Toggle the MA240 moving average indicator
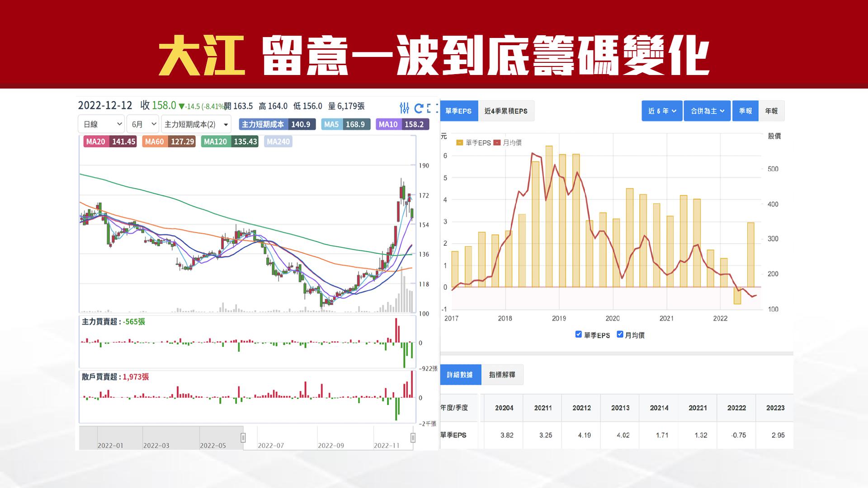The width and height of the screenshot is (868, 488). click(278, 141)
